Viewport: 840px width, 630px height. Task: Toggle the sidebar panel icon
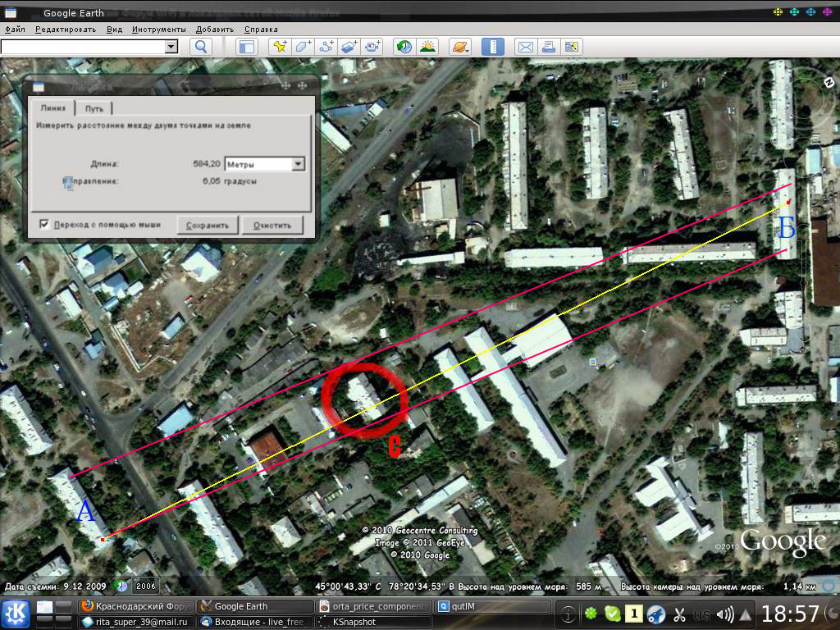pos(246,47)
